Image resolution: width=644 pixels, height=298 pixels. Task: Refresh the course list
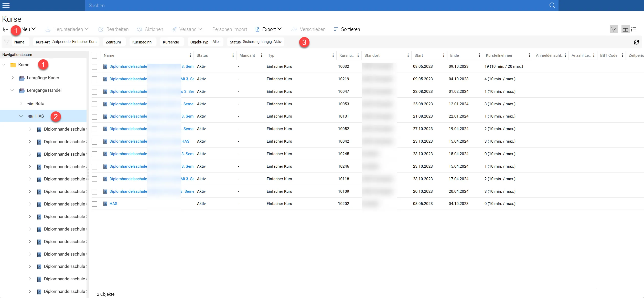(x=636, y=42)
